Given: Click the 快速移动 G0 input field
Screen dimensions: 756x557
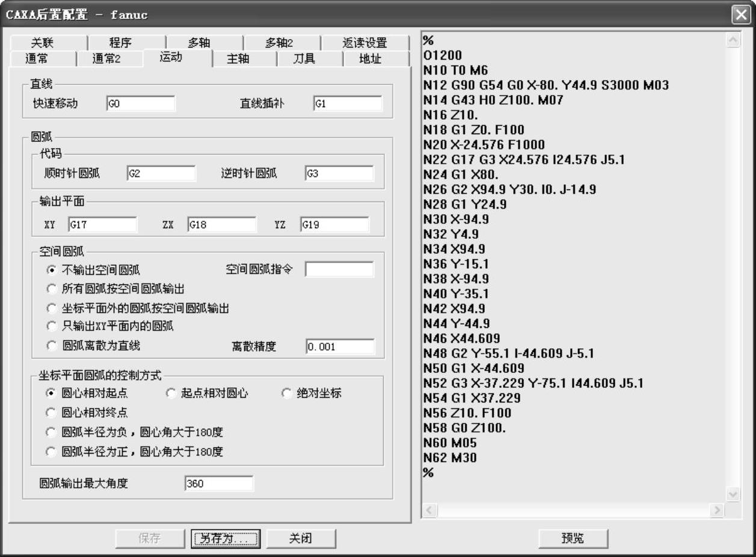Looking at the screenshot, I should pyautogui.click(x=141, y=103).
